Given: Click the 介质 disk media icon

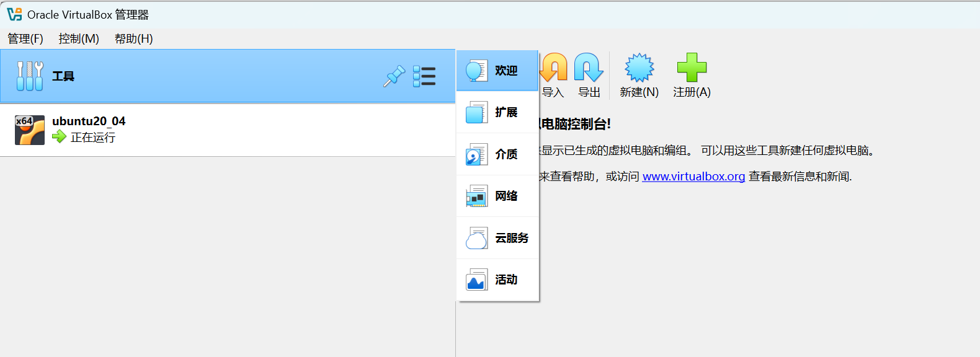Looking at the screenshot, I should 476,154.
